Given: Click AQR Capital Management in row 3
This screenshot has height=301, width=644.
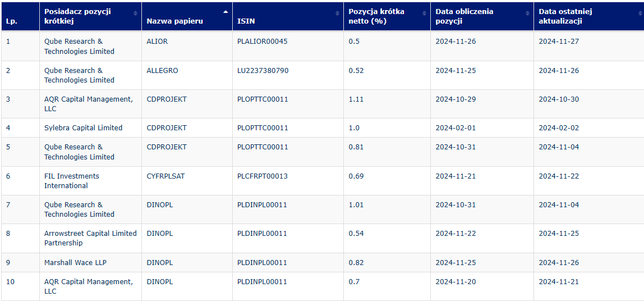Looking at the screenshot, I should [x=89, y=104].
